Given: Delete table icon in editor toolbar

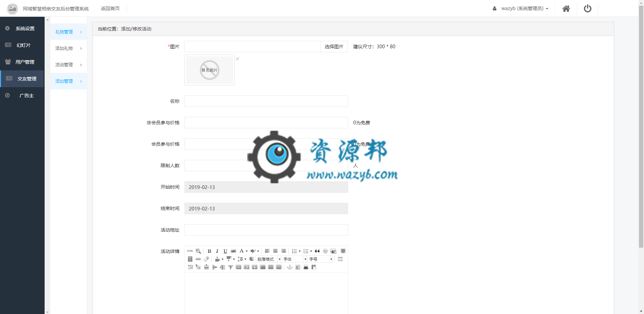Looking at the screenshot, I should click(x=191, y=267).
